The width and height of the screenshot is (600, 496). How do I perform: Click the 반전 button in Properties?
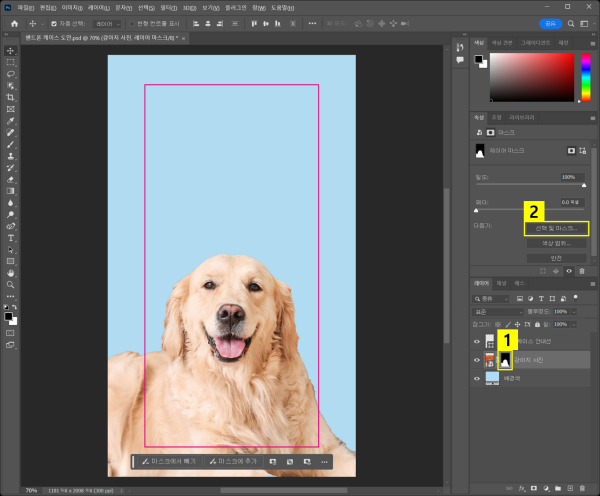click(x=555, y=258)
